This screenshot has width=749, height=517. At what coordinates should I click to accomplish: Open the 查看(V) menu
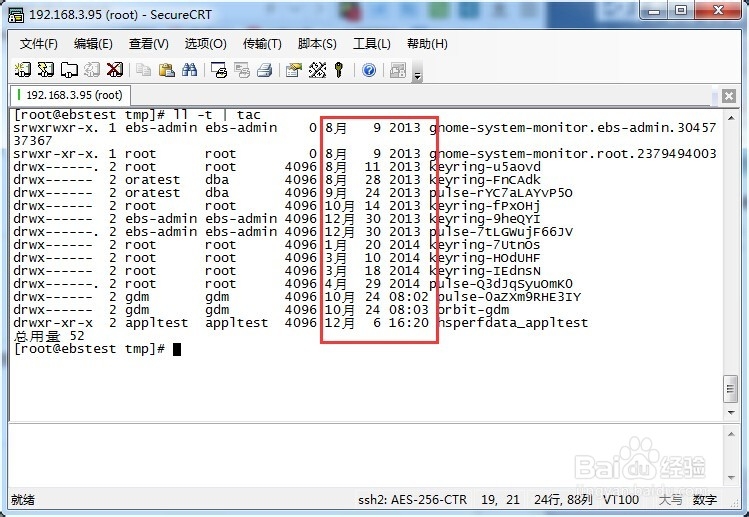(149, 44)
